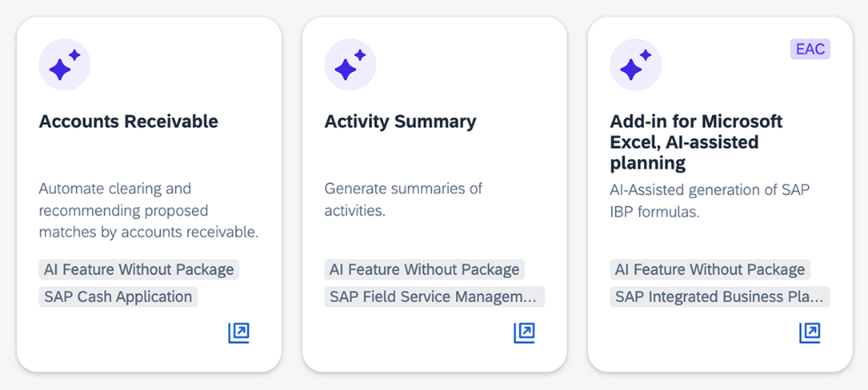Click the AI sparkle icon on Accounts Receivable card
868x390 pixels.
pyautogui.click(x=65, y=65)
